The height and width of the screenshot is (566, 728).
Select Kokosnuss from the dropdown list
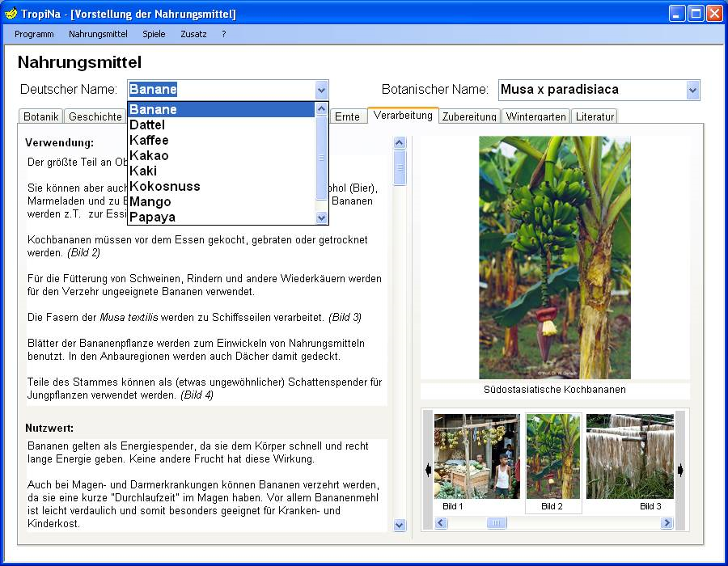coord(165,186)
